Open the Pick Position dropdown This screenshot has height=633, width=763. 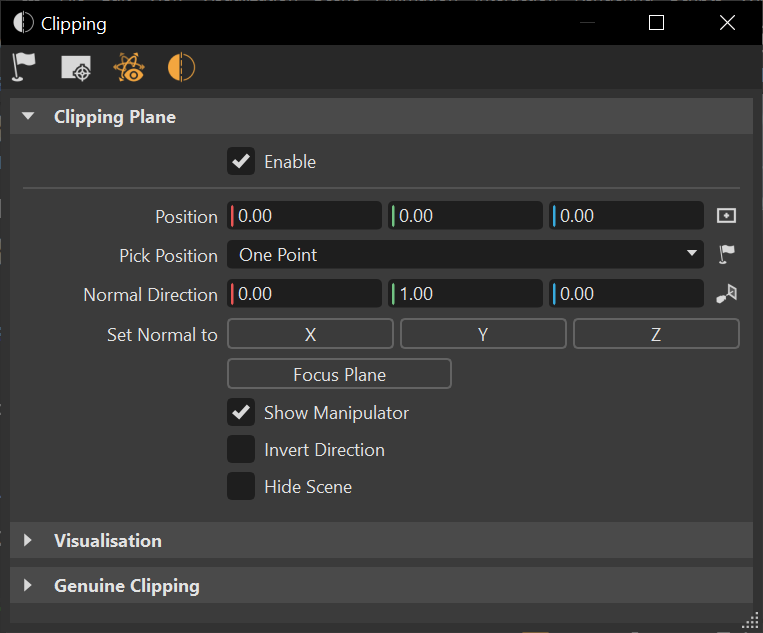[466, 255]
